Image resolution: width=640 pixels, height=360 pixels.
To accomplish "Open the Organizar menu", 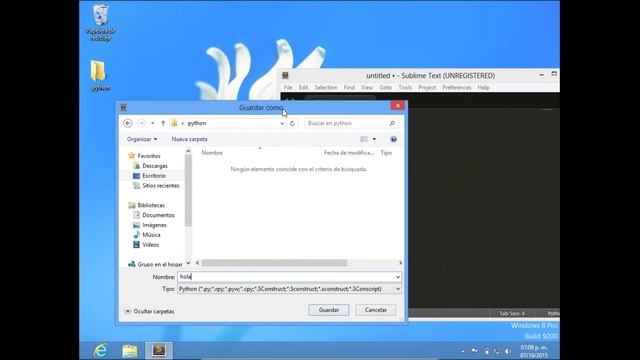I will [142, 139].
